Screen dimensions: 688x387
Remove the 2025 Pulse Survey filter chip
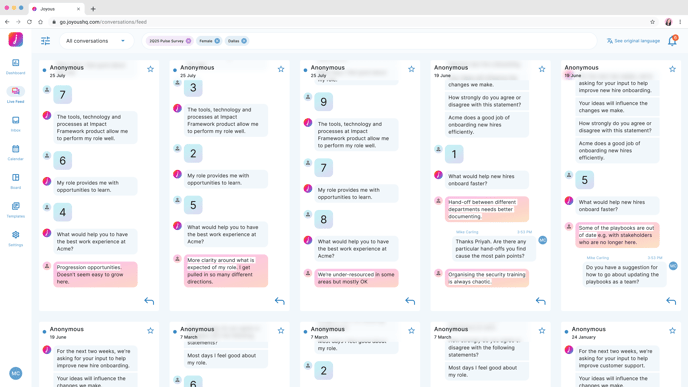(189, 41)
